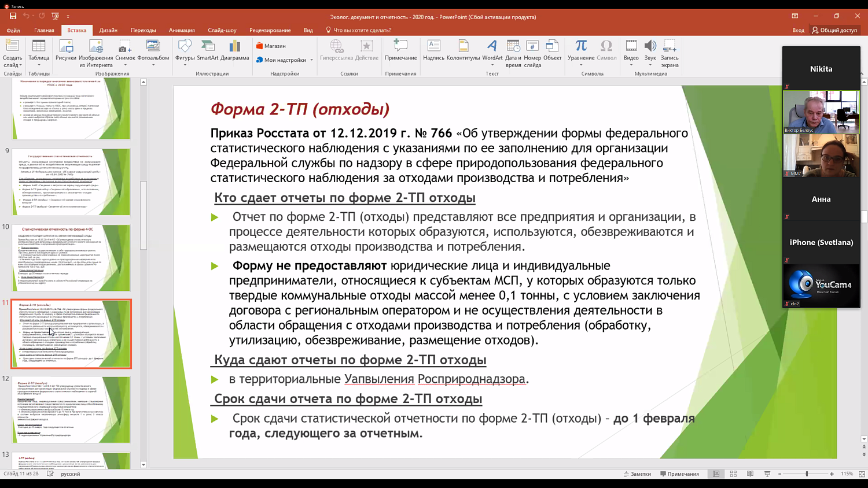This screenshot has height=488, width=868.
Task: Open the Видео dropdown
Action: [x=631, y=65]
